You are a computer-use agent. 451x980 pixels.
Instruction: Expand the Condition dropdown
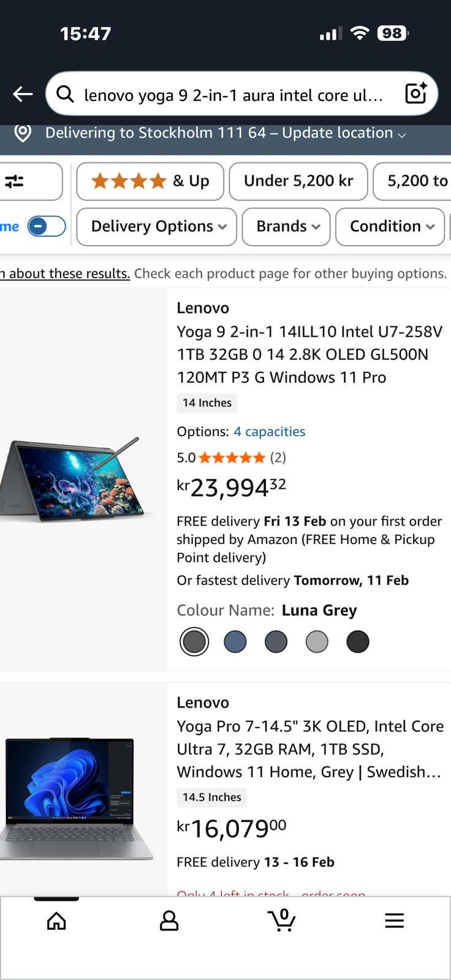pyautogui.click(x=390, y=227)
